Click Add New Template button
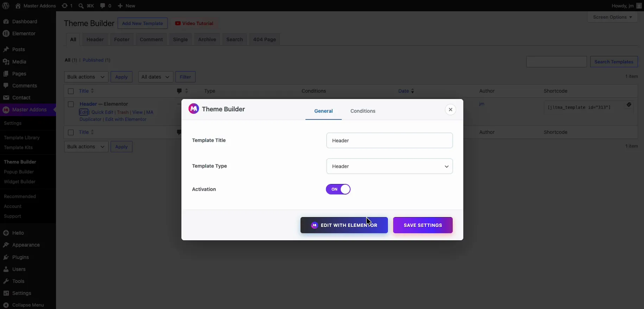The image size is (644, 309). [143, 23]
